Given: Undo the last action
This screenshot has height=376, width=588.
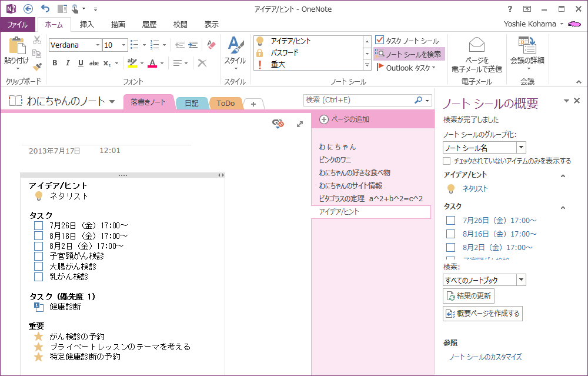Looking at the screenshot, I should click(45, 9).
